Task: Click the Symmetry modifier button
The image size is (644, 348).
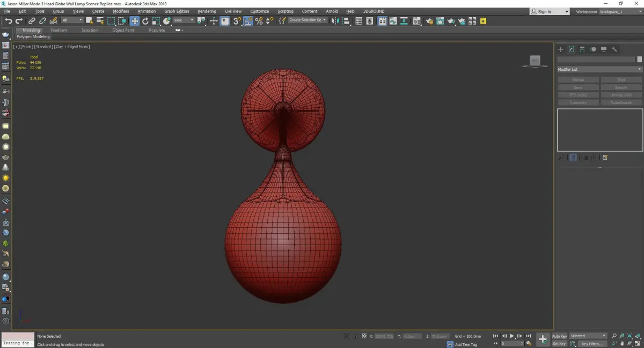Action: (578, 102)
